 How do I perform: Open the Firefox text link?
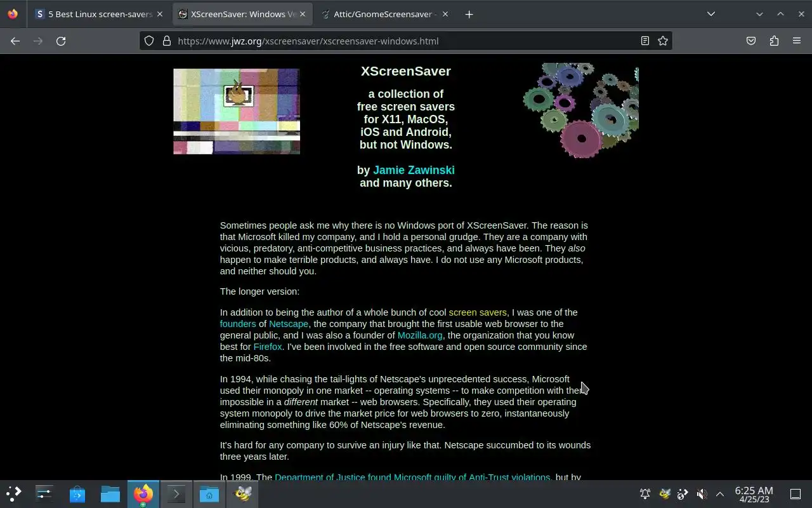pyautogui.click(x=268, y=347)
